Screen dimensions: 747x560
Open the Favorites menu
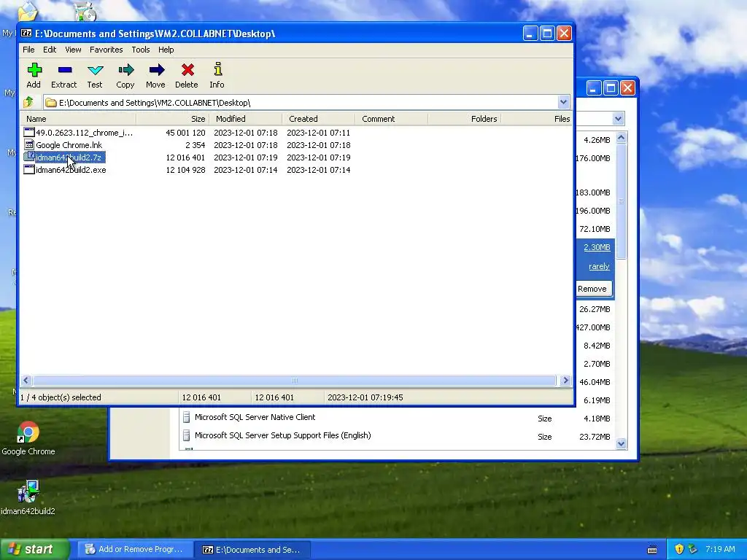click(107, 50)
